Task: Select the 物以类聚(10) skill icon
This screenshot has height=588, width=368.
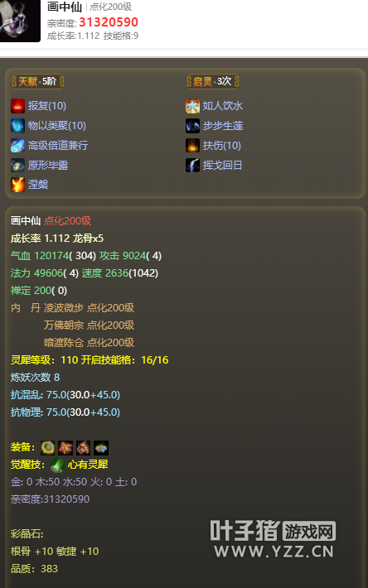Action: pyautogui.click(x=17, y=126)
